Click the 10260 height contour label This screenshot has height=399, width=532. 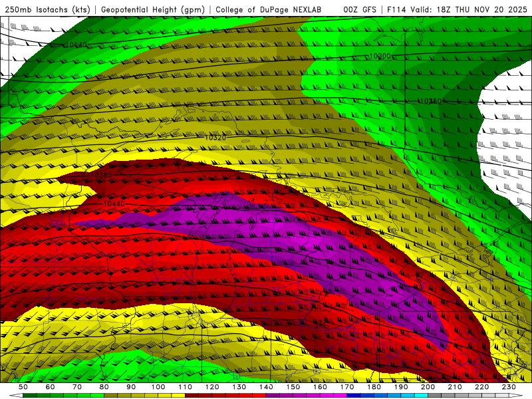tap(431, 101)
